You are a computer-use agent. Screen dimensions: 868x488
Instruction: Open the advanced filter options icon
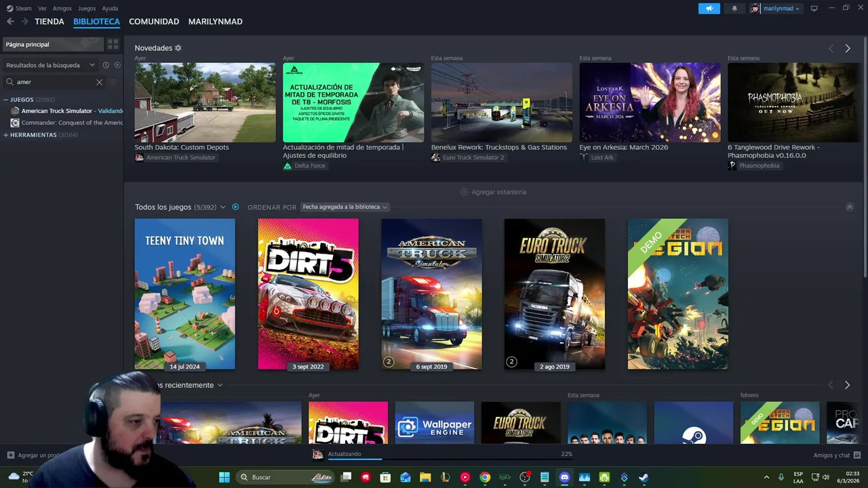[113, 82]
